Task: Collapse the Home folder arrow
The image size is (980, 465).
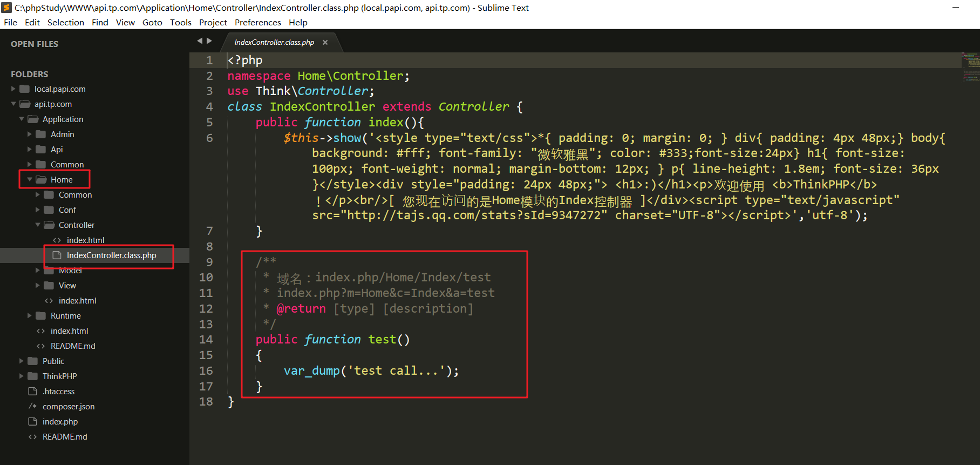Action: 30,180
